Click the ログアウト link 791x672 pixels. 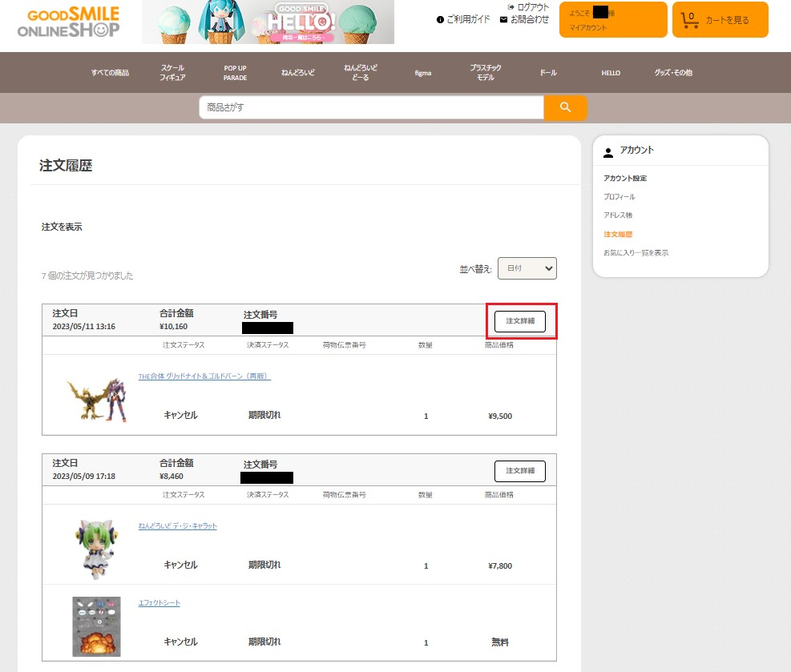[x=528, y=7]
